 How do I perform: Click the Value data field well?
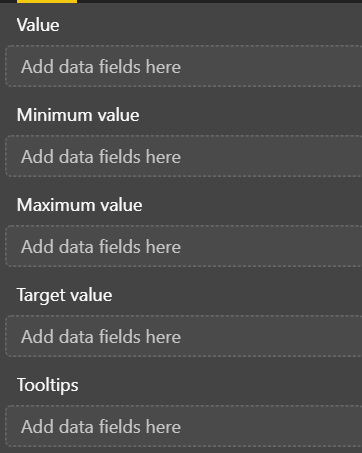pyautogui.click(x=184, y=66)
